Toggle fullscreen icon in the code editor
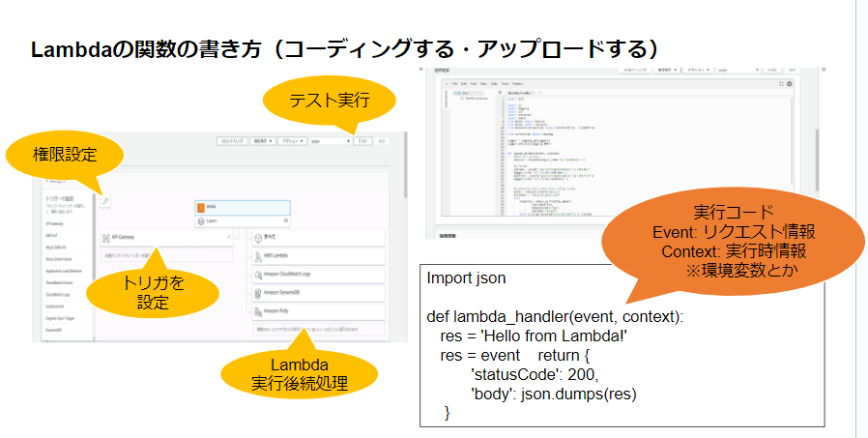The height and width of the screenshot is (438, 868). pyautogui.click(x=782, y=84)
